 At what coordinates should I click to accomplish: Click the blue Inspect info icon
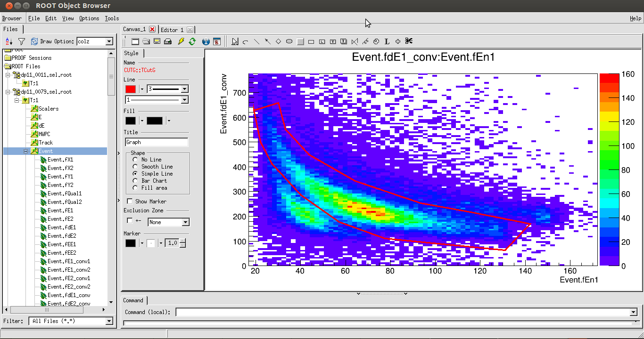[206, 41]
